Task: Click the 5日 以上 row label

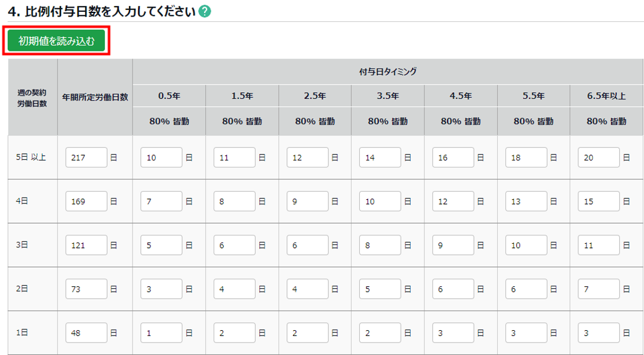Action: click(x=31, y=157)
